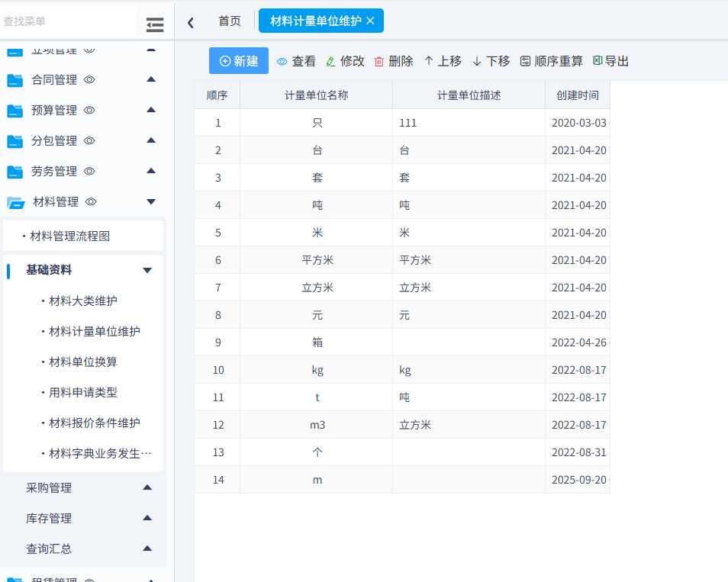Click the 删除 toolbar action

click(394, 61)
